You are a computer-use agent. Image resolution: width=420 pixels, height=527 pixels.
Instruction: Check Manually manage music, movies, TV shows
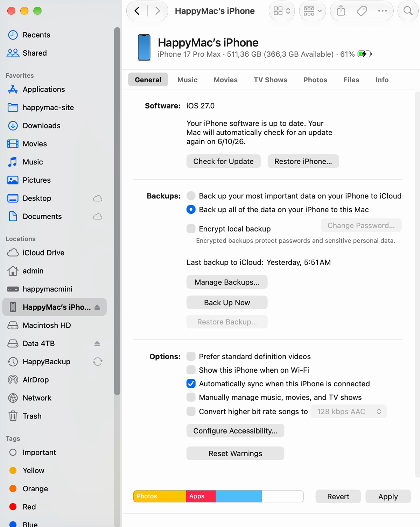(x=191, y=398)
